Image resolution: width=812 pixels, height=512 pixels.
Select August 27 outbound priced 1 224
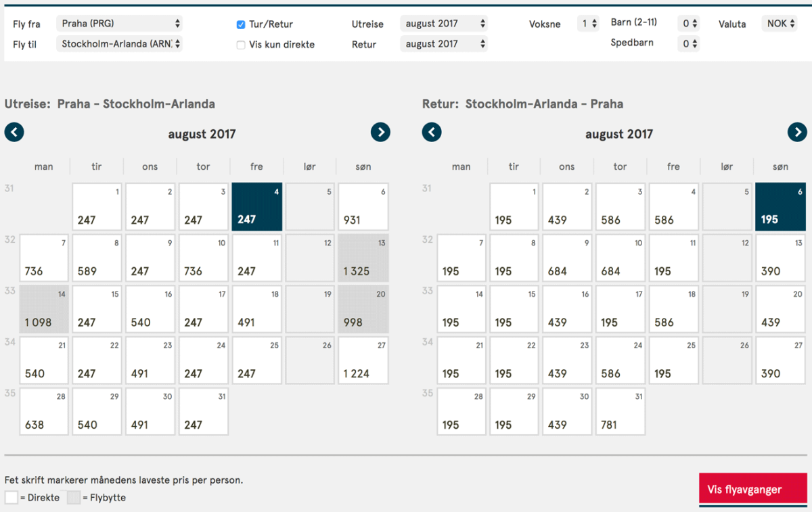tap(363, 361)
